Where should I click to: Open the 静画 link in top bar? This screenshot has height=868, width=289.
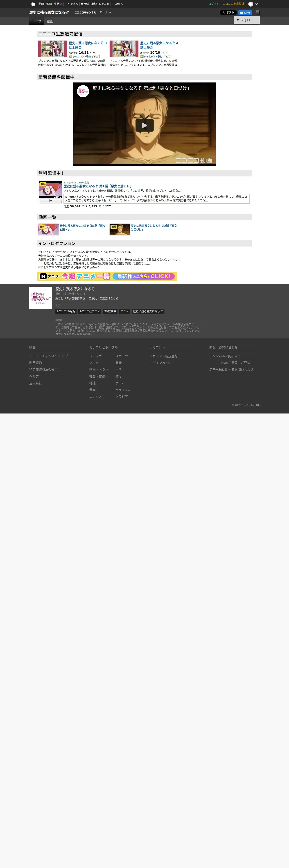49,4
